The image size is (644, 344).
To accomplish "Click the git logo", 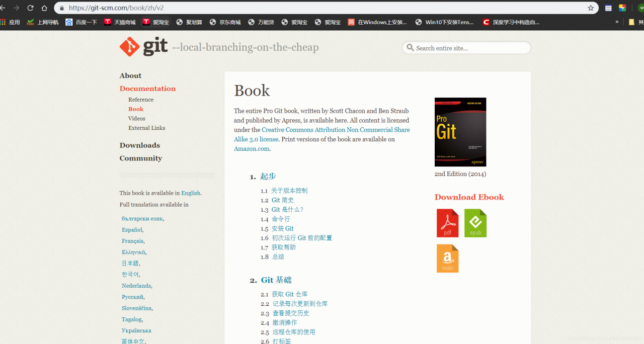I will [x=143, y=46].
